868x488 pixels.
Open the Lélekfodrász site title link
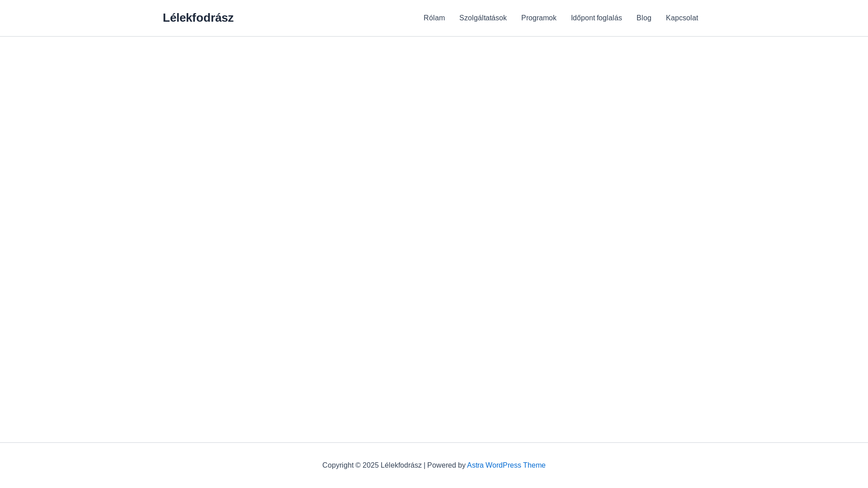pyautogui.click(x=198, y=18)
